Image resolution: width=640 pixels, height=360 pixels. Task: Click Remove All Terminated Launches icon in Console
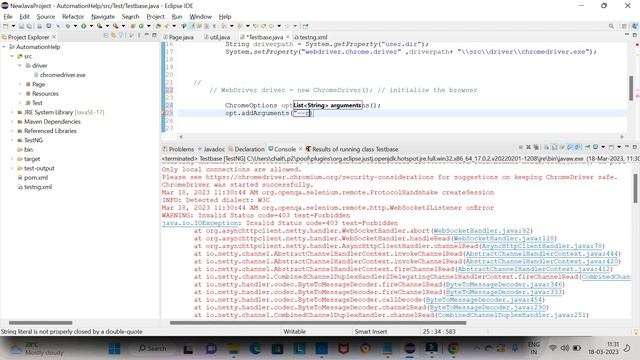[536, 147]
